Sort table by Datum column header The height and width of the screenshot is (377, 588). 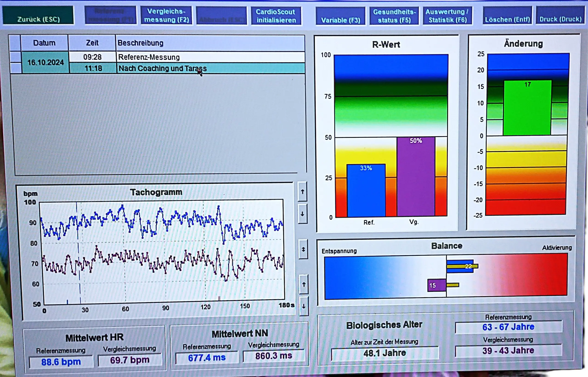pos(44,43)
